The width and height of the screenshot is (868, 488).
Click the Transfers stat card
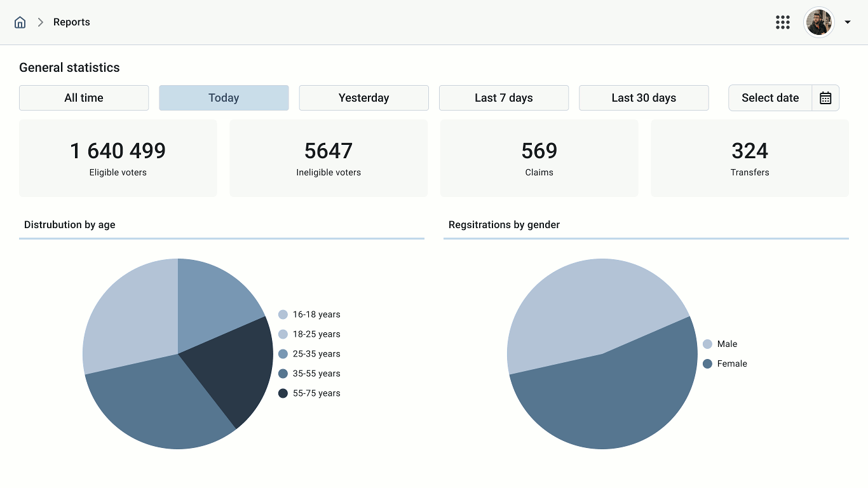(750, 158)
